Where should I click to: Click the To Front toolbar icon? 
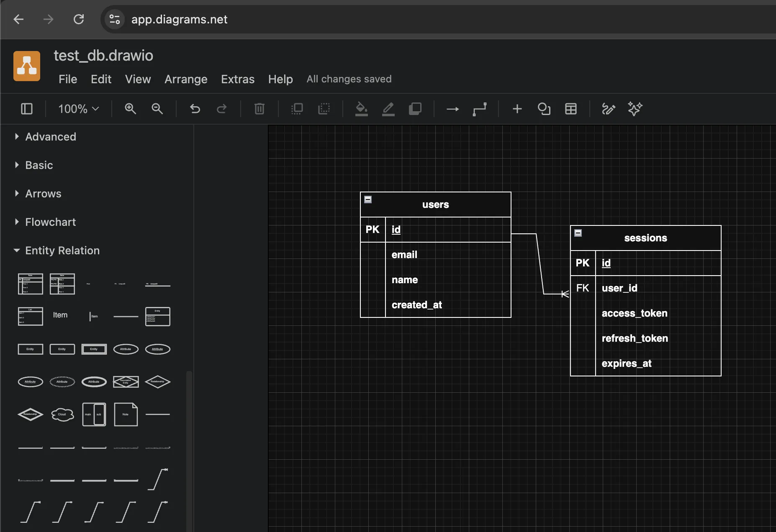[x=297, y=109]
